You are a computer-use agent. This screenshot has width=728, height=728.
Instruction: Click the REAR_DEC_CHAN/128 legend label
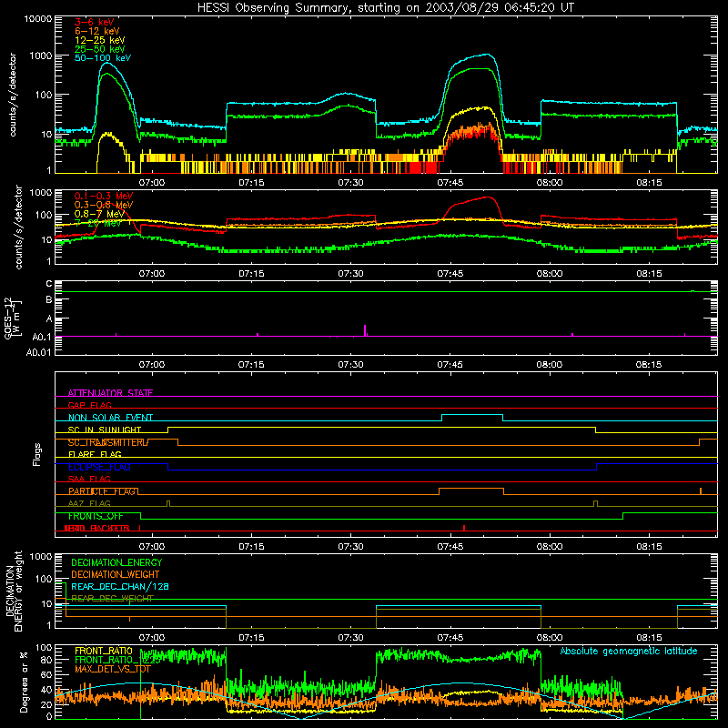(x=120, y=586)
